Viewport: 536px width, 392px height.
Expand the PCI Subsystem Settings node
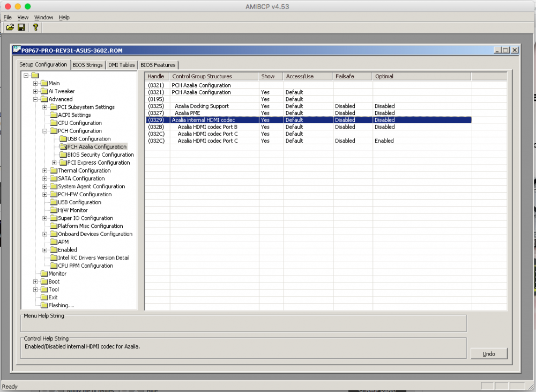(45, 107)
